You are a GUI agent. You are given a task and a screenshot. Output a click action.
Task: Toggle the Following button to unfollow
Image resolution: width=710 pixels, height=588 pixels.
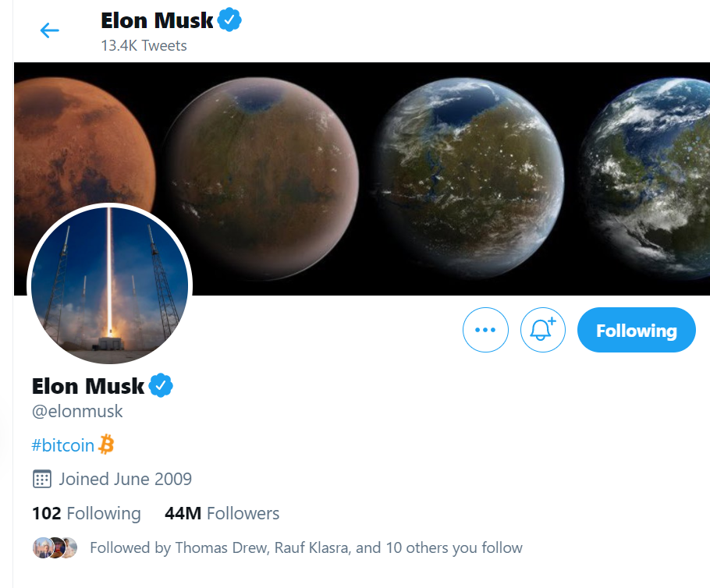[636, 330]
